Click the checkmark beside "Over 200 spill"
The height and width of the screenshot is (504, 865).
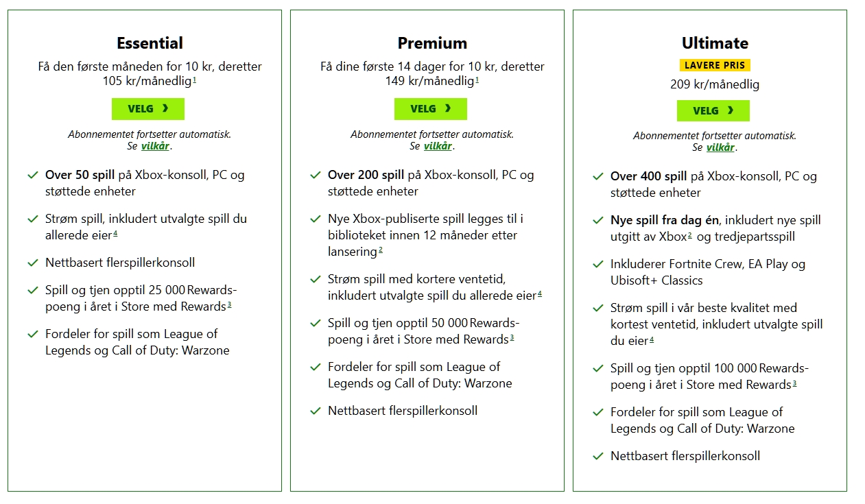[315, 175]
